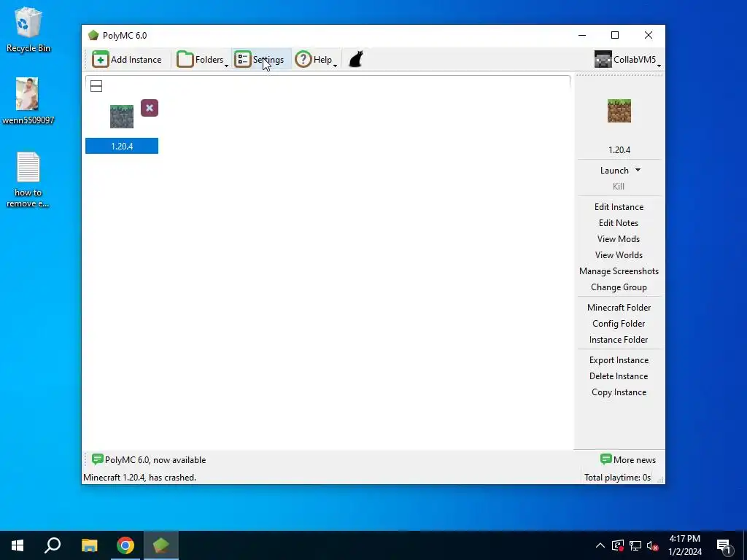Open View Worlds
The width and height of the screenshot is (747, 560).
coord(619,255)
